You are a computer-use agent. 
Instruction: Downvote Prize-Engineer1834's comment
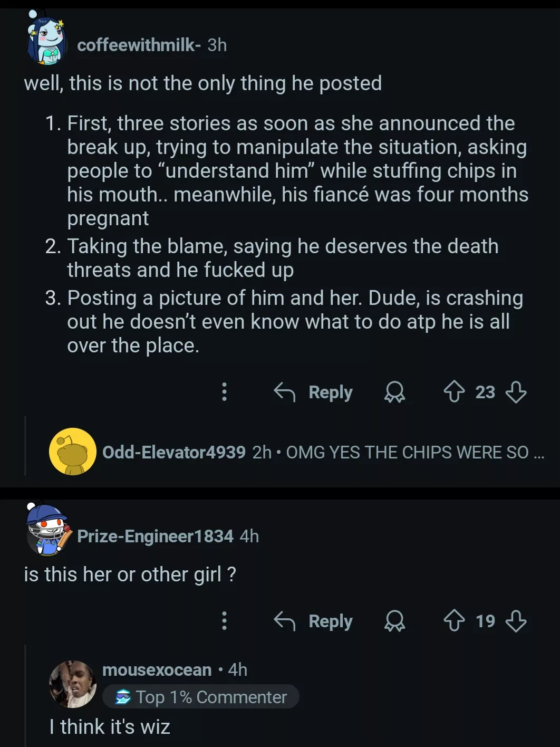pos(516,621)
